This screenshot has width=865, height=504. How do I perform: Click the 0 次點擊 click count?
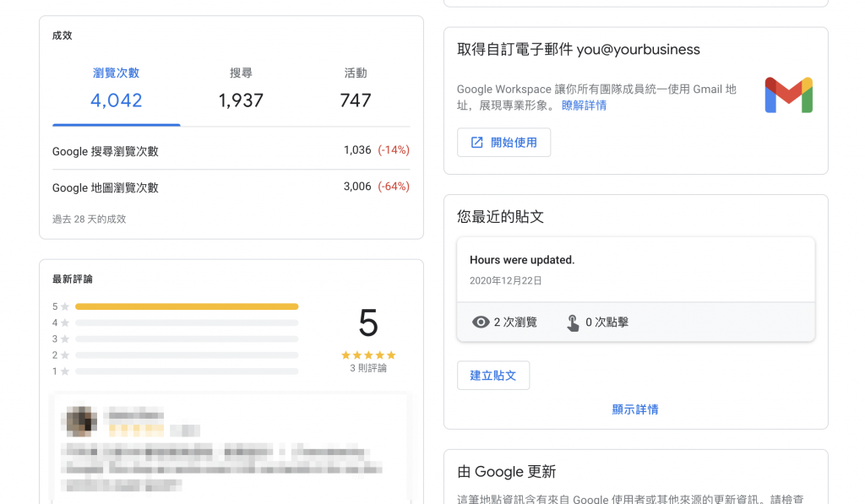tap(607, 322)
